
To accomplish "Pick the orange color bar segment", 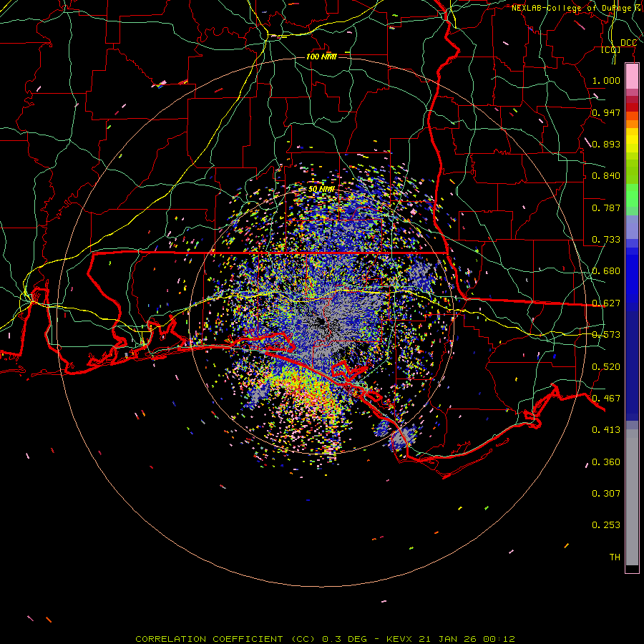I will (x=632, y=123).
